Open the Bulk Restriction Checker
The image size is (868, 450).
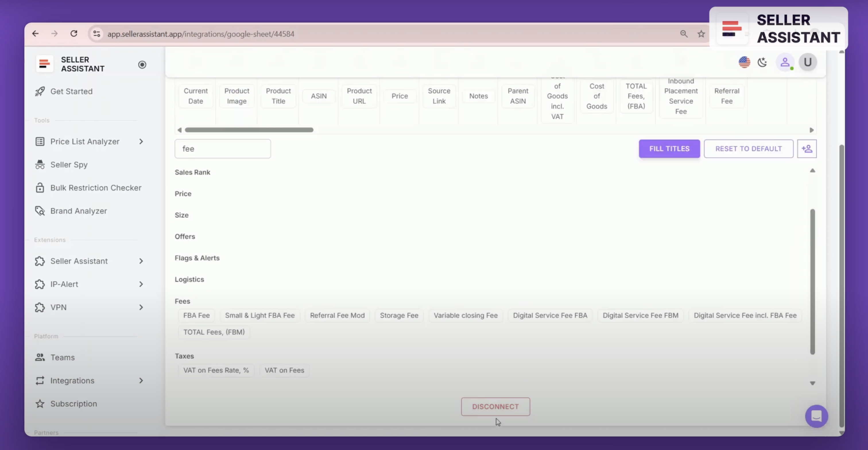tap(96, 188)
